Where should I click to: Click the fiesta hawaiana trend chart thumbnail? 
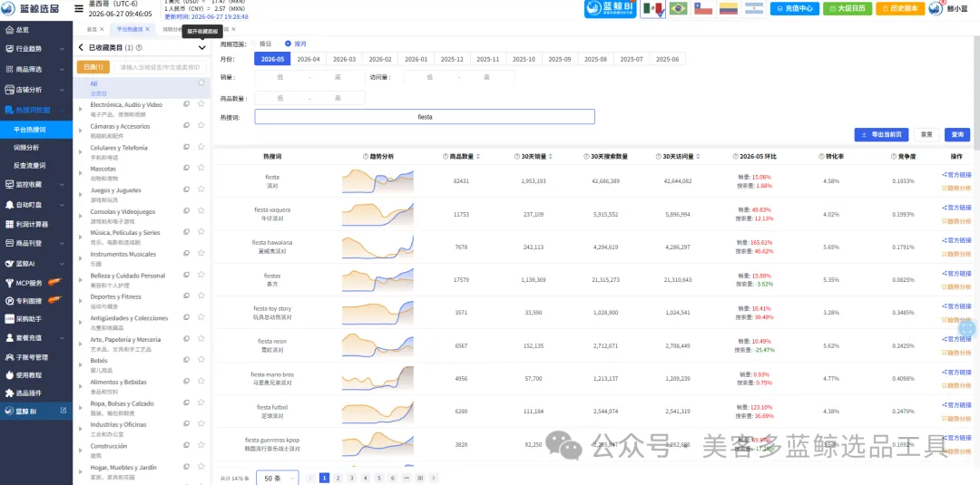(377, 247)
